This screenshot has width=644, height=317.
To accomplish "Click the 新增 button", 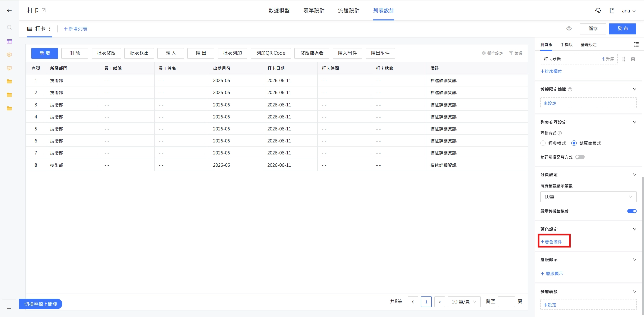I will [45, 53].
